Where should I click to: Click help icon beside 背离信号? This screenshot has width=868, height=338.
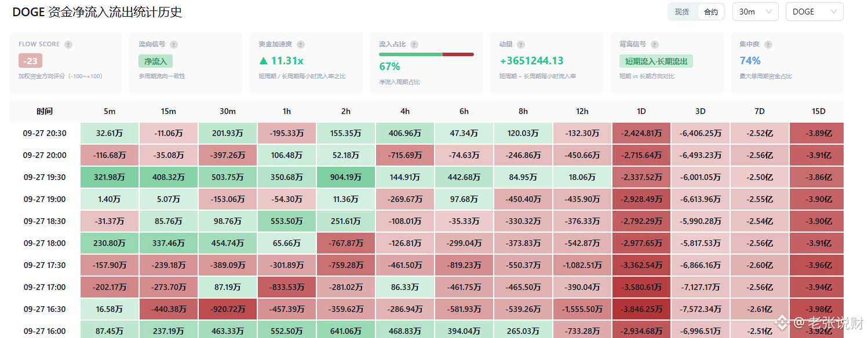[655, 45]
